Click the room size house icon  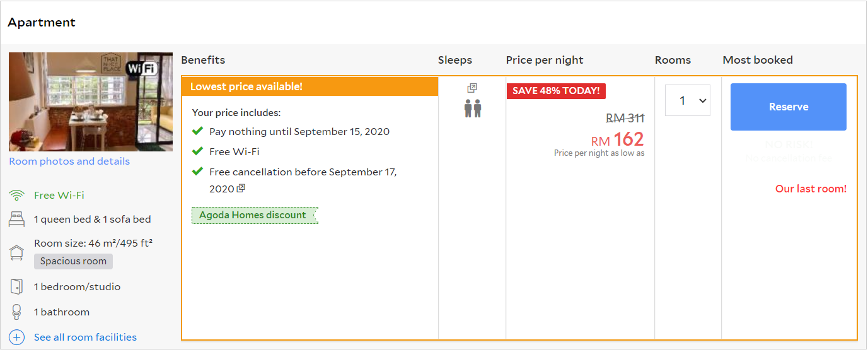point(17,253)
